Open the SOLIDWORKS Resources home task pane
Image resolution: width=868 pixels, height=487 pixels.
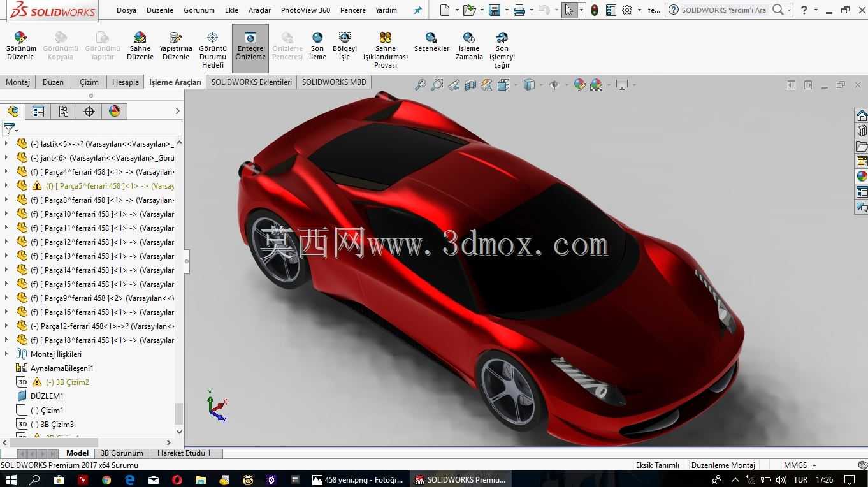(x=862, y=115)
